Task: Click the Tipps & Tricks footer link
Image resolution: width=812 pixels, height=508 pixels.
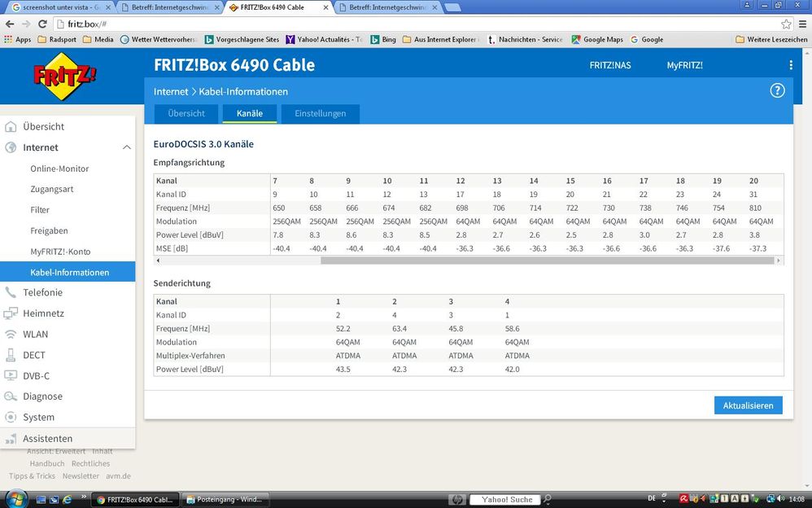Action: 32,476
